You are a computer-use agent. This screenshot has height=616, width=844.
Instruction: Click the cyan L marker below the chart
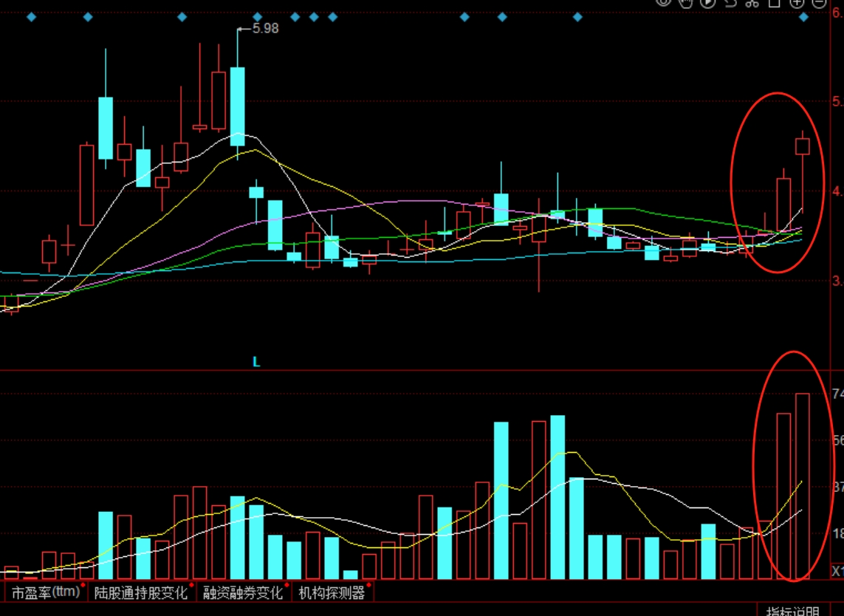[256, 362]
